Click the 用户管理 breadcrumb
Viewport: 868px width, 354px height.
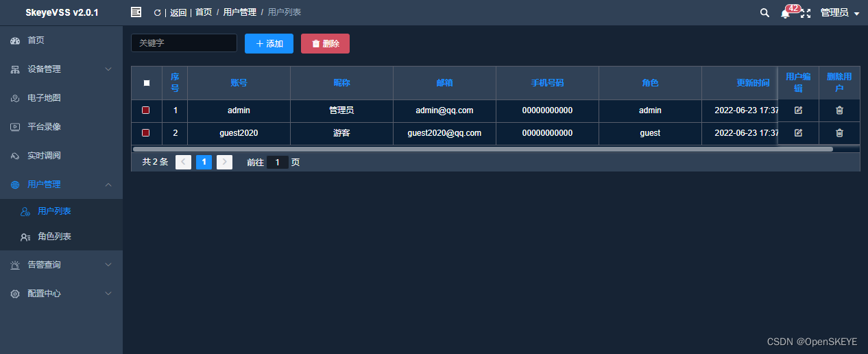(x=240, y=12)
